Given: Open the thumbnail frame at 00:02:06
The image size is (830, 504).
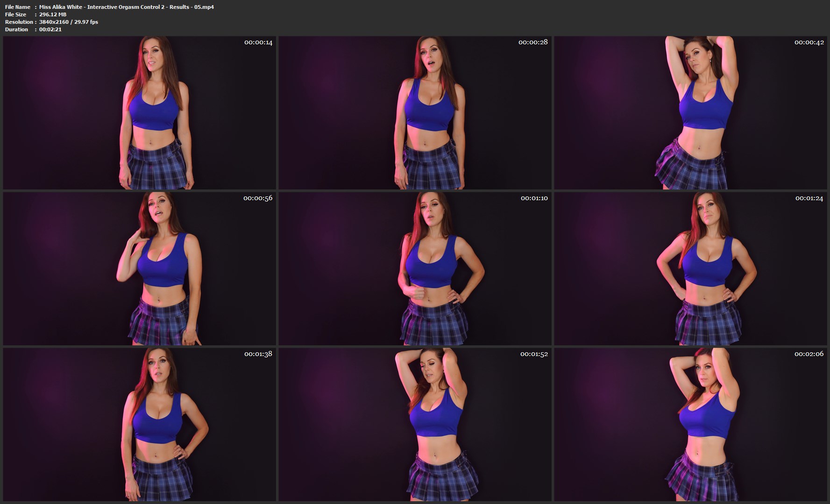Looking at the screenshot, I should [690, 424].
